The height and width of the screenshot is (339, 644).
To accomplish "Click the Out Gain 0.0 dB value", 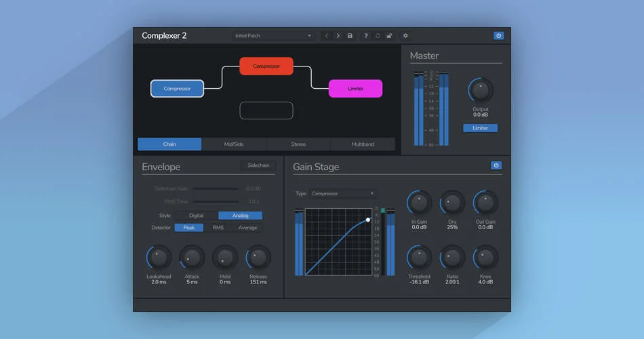I will tap(485, 227).
